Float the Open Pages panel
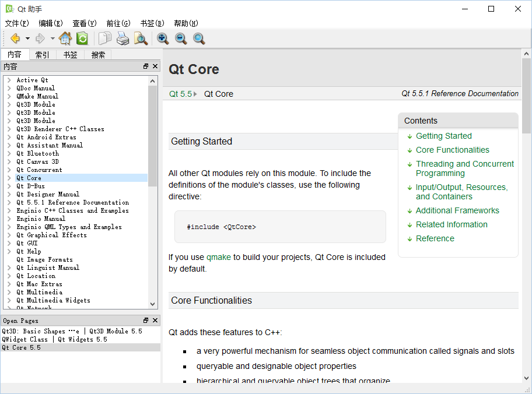Image resolution: width=532 pixels, height=394 pixels. pyautogui.click(x=146, y=321)
